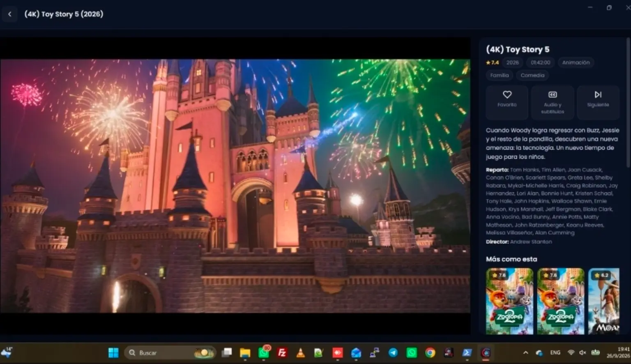The height and width of the screenshot is (364, 631).
Task: Open VLC media player from the taskbar
Action: click(300, 352)
